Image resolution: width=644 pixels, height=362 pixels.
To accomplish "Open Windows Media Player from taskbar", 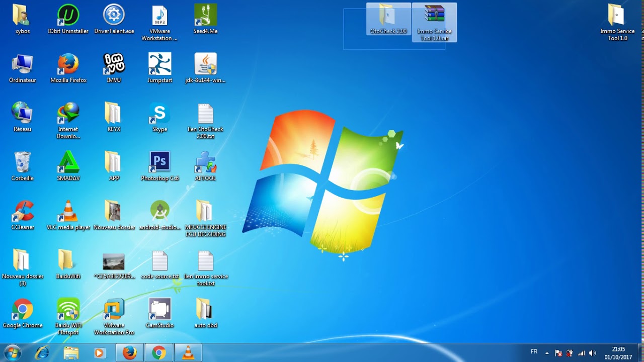I will click(x=100, y=353).
